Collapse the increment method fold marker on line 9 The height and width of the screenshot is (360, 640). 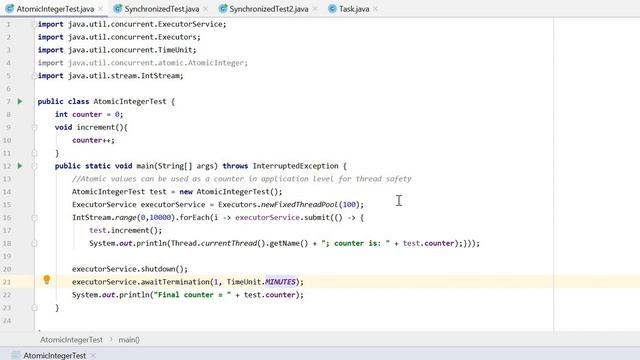[34, 127]
